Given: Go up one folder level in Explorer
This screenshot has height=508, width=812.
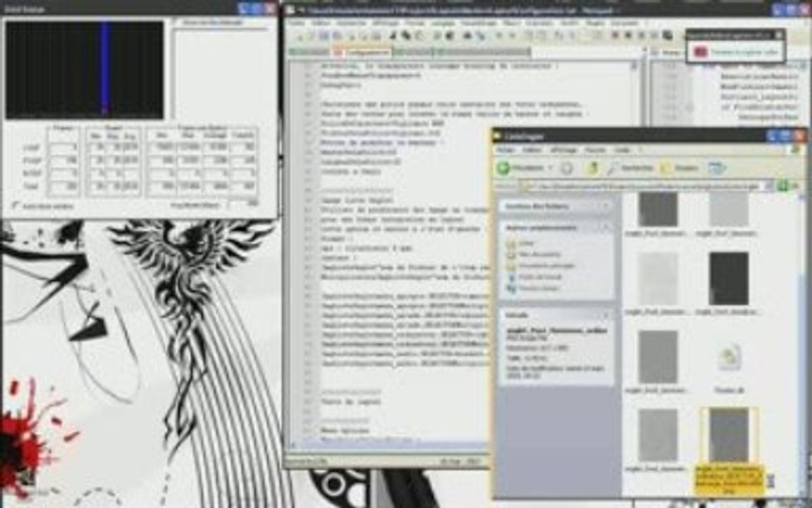Looking at the screenshot, I should click(593, 167).
